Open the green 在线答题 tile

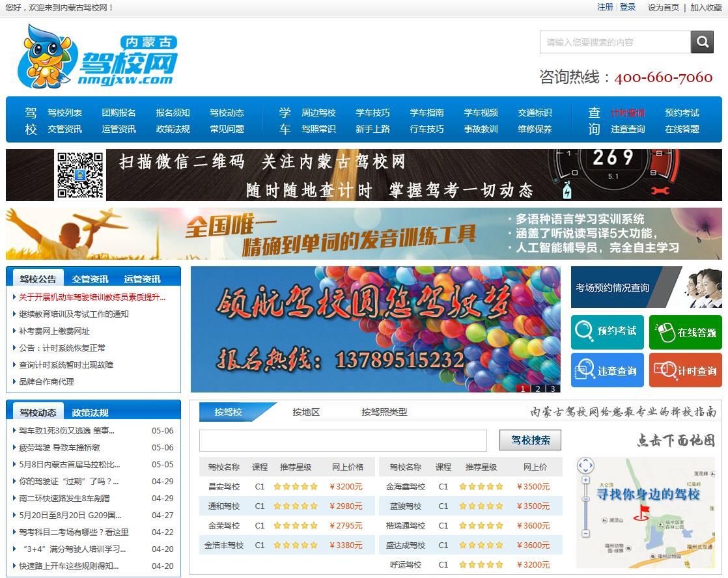[685, 332]
